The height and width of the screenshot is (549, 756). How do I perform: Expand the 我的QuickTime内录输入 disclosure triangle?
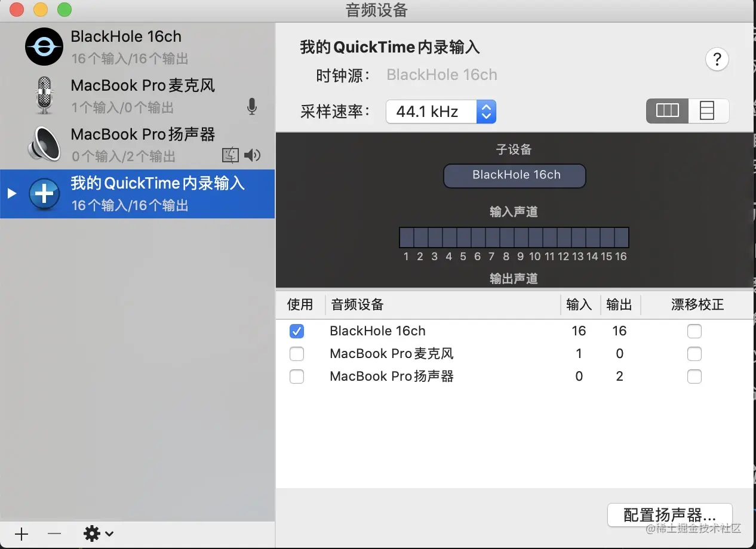[x=12, y=193]
